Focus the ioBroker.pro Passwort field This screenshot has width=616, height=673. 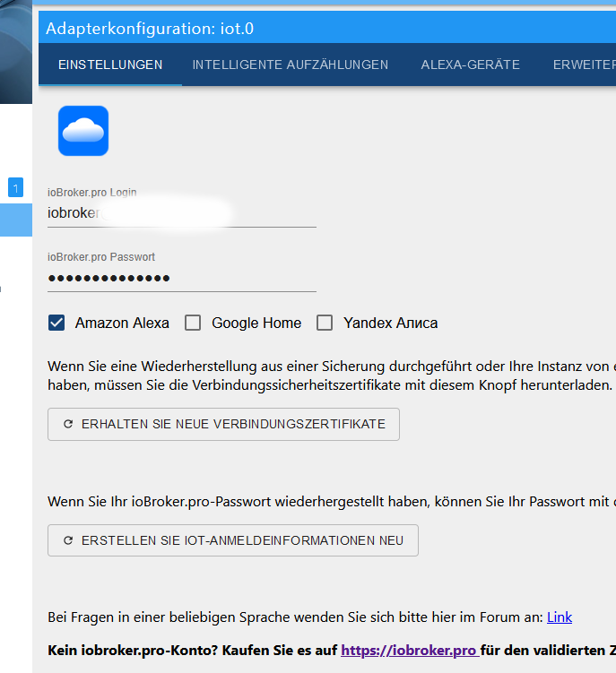click(182, 278)
